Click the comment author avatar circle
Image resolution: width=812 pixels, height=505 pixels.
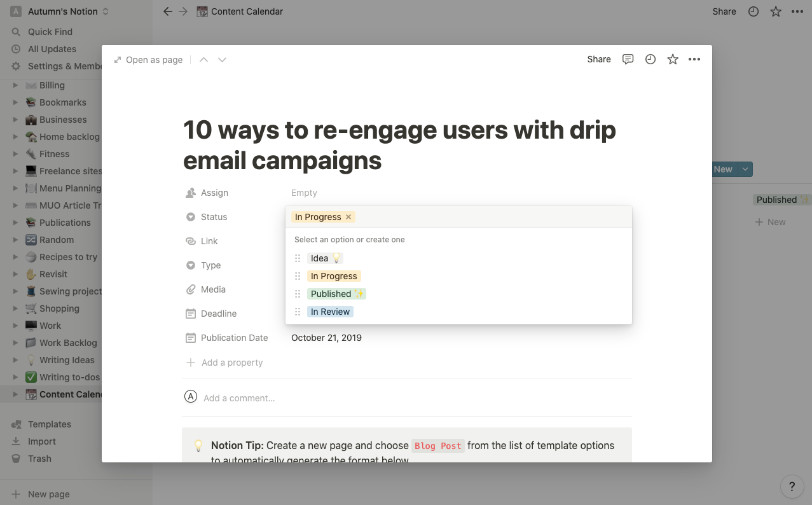[191, 397]
